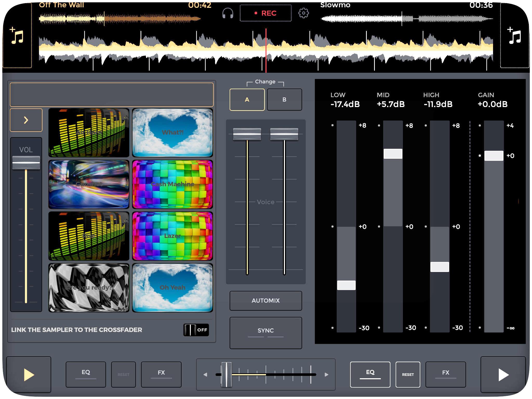Nudge the crossfader with the left arrow

tap(205, 375)
